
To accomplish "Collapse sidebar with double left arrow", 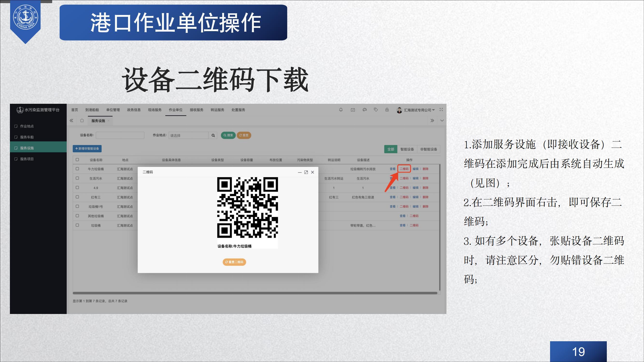I will point(71,121).
